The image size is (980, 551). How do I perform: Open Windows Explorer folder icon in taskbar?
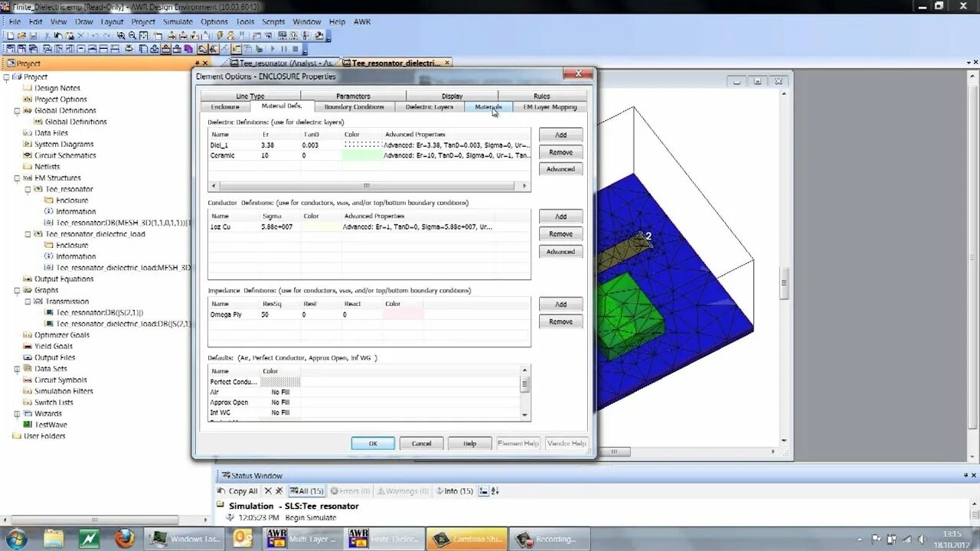(x=54, y=539)
